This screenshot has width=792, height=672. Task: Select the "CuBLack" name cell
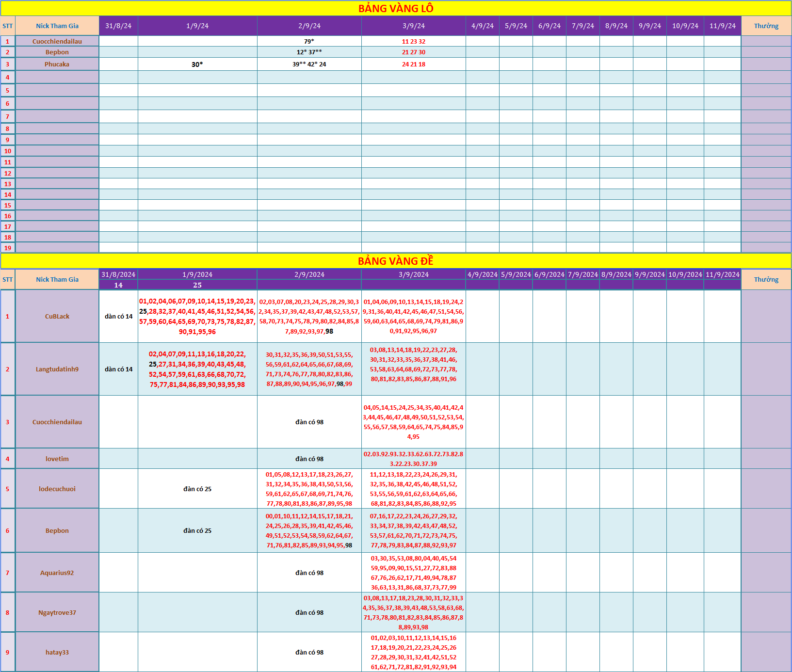[x=57, y=316]
